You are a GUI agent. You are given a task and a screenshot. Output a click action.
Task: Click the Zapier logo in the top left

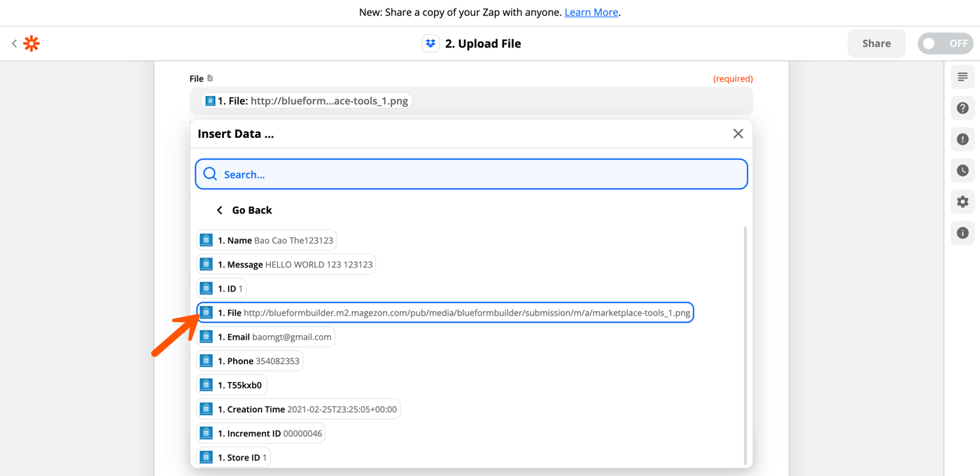point(31,43)
